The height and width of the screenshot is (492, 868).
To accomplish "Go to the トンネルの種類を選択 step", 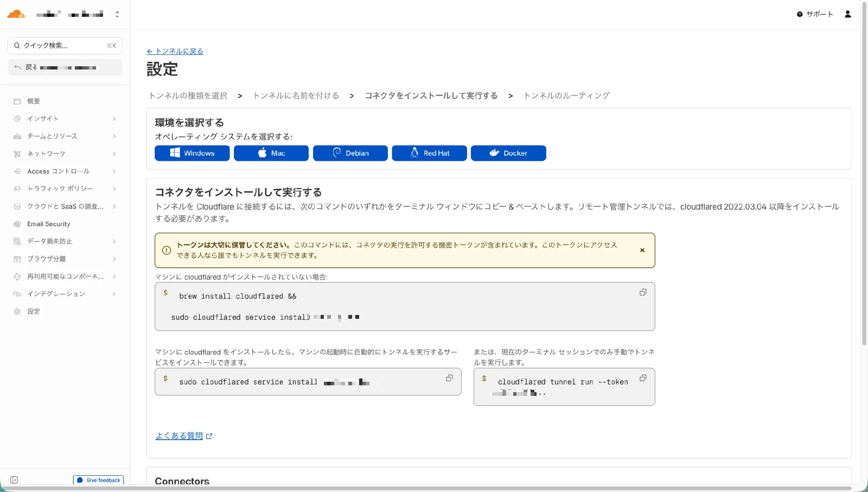I will 188,95.
